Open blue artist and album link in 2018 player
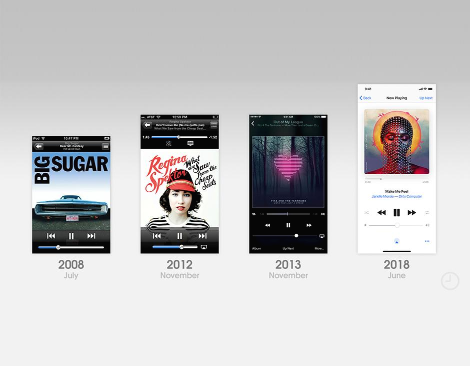The height and width of the screenshot is (366, 470). [397, 197]
